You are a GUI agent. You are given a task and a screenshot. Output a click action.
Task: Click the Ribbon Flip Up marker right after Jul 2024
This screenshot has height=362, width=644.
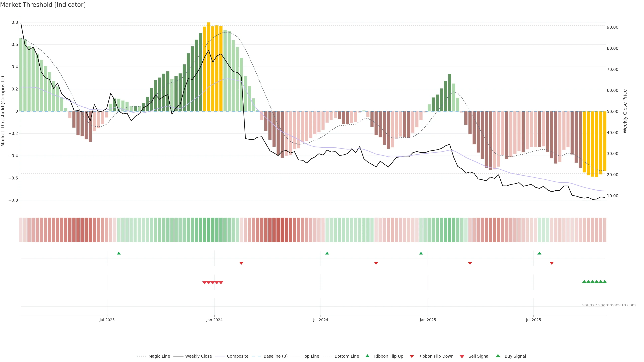coord(327,253)
